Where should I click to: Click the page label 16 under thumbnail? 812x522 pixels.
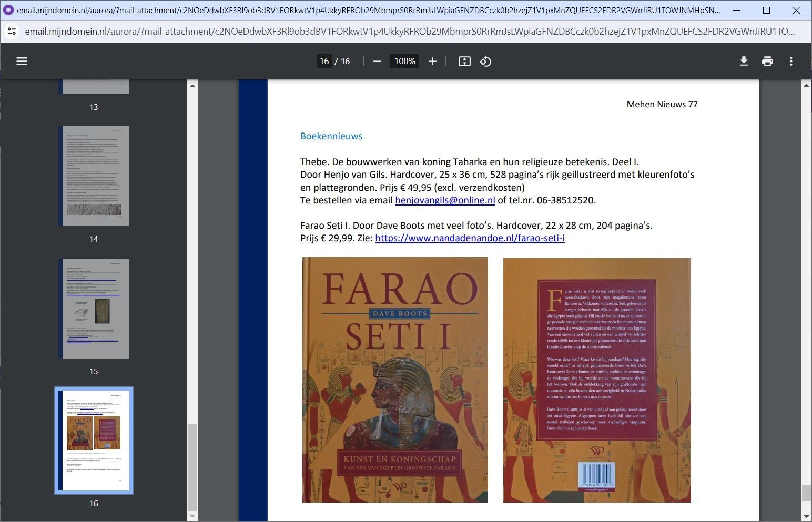[94, 504]
